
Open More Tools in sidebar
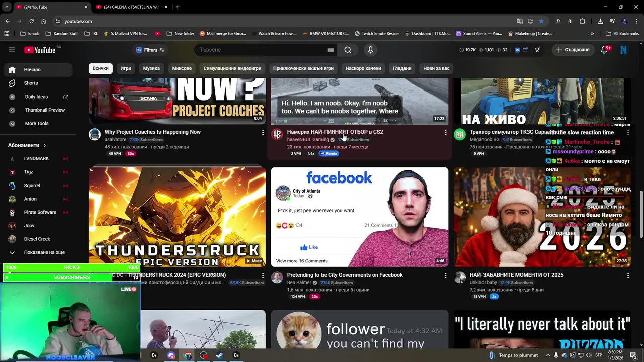(x=36, y=123)
